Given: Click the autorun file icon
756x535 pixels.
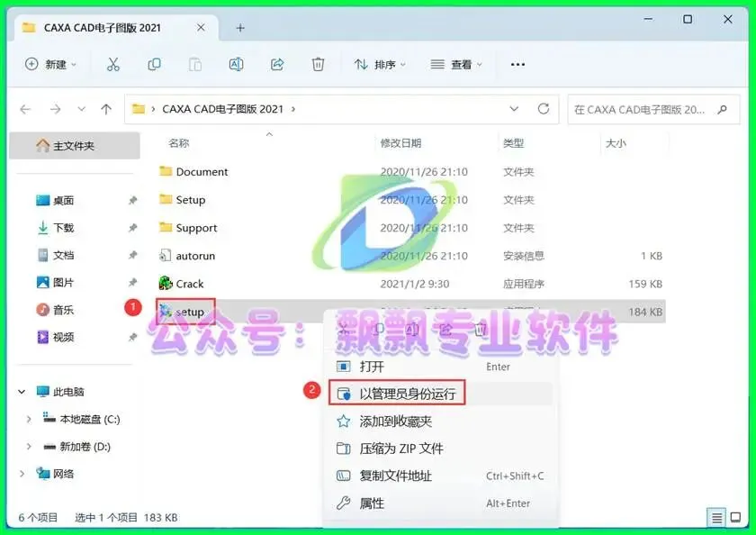Looking at the screenshot, I should (165, 255).
